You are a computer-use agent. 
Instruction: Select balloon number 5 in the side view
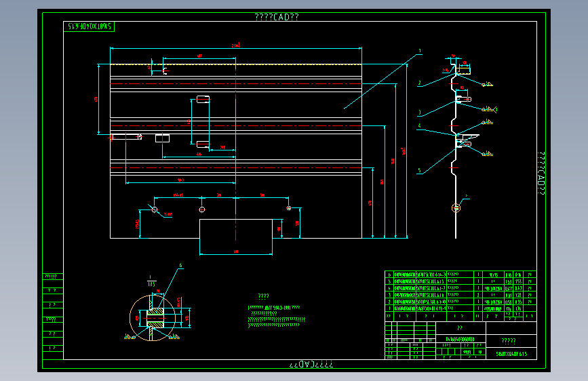click(419, 170)
